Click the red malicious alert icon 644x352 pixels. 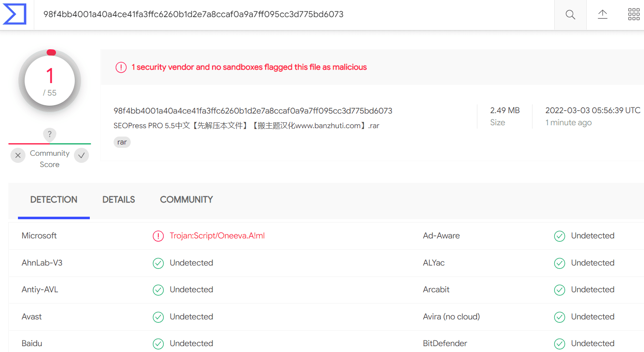click(121, 67)
